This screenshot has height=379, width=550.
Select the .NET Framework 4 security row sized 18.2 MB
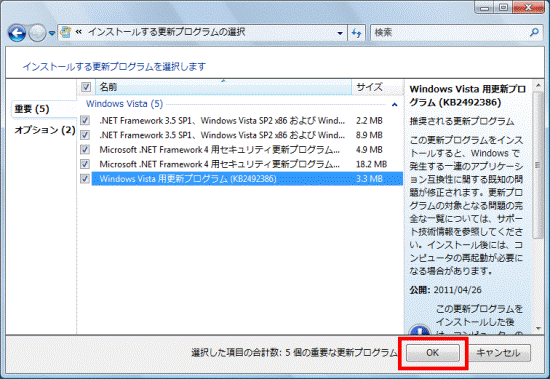pos(247,164)
